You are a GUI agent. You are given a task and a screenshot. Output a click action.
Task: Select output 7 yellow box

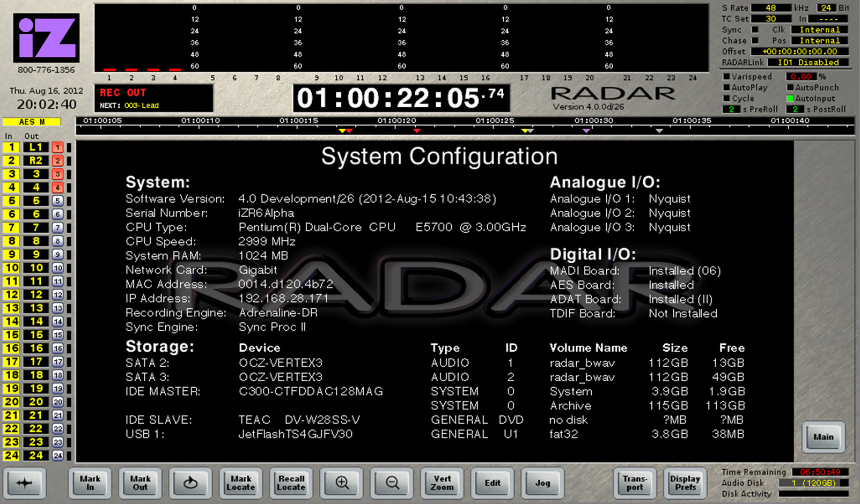tap(36, 227)
